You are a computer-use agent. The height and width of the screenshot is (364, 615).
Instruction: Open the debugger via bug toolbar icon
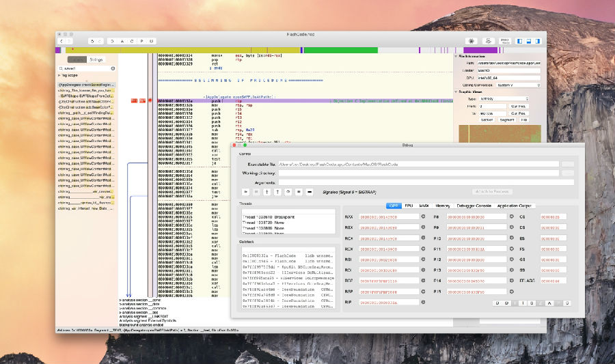pos(471,42)
